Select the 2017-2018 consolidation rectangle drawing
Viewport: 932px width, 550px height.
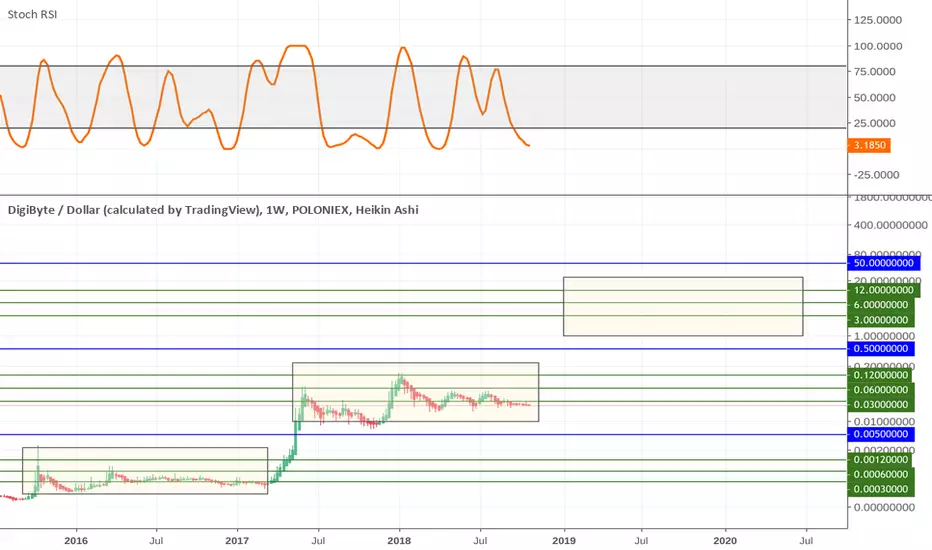tap(415, 392)
